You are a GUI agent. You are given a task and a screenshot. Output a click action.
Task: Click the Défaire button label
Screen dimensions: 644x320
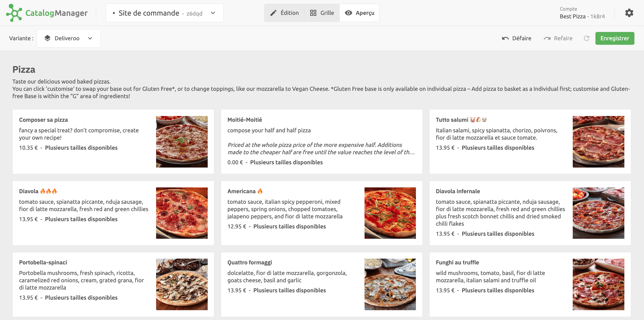click(522, 38)
